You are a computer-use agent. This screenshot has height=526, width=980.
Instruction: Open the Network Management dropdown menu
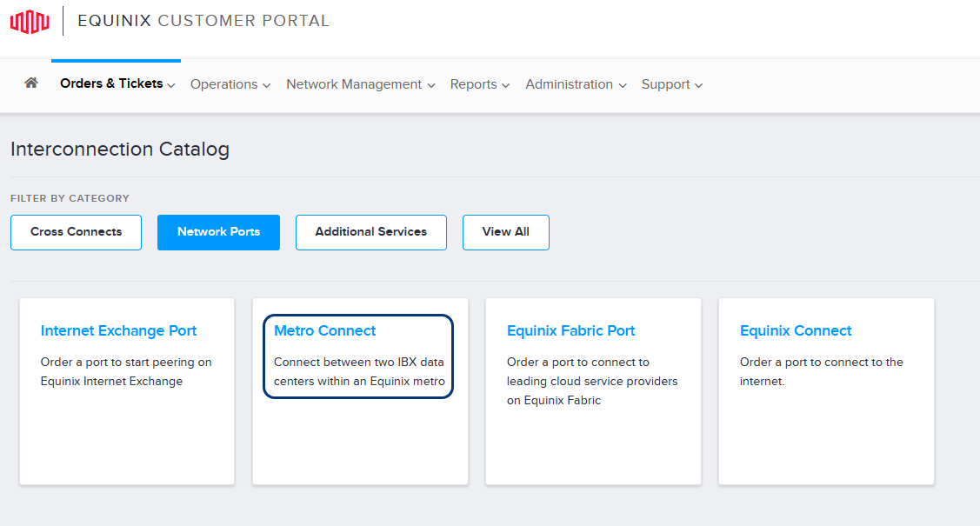[361, 84]
